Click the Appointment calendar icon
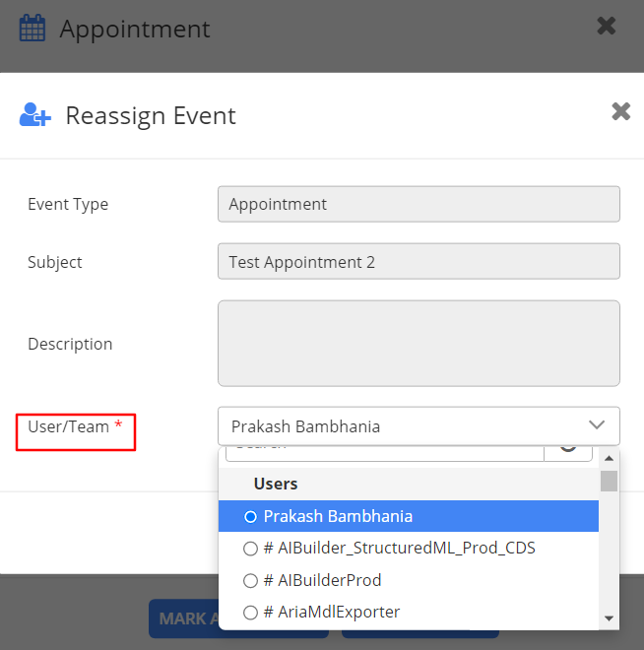644x650 pixels. [x=32, y=29]
